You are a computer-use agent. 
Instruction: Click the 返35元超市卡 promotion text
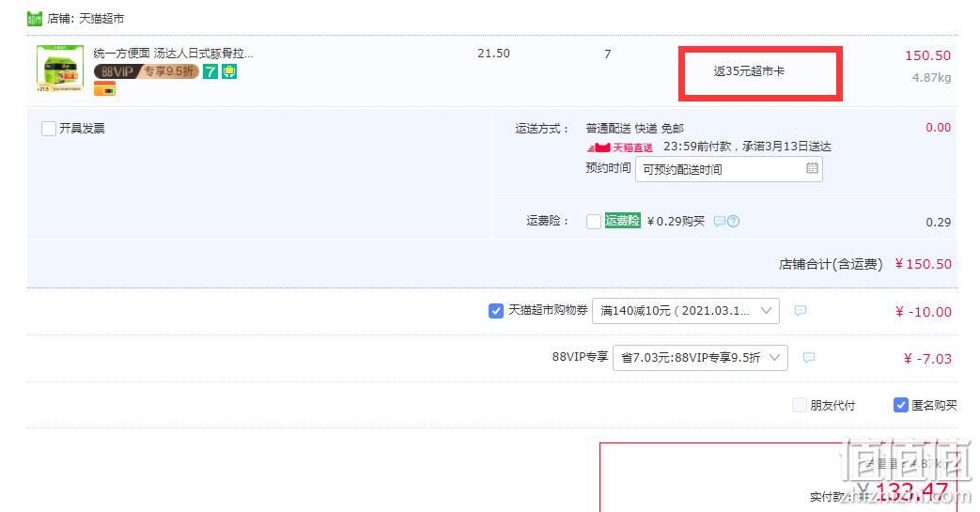pyautogui.click(x=749, y=71)
